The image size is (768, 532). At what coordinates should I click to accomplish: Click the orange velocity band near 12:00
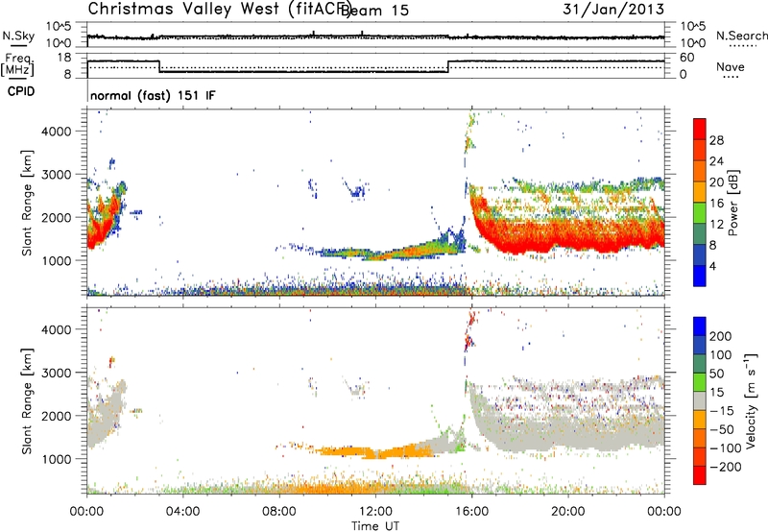[x=377, y=451]
